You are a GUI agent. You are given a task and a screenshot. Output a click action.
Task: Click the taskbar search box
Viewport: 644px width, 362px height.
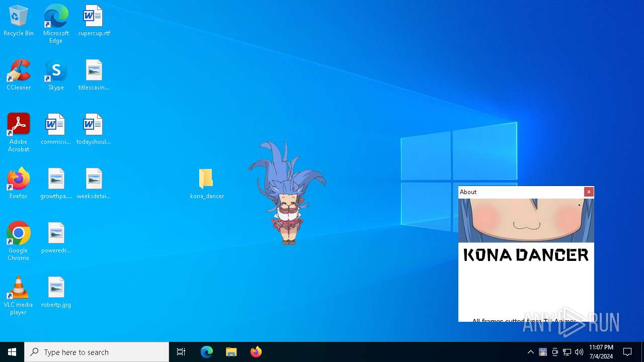97,352
